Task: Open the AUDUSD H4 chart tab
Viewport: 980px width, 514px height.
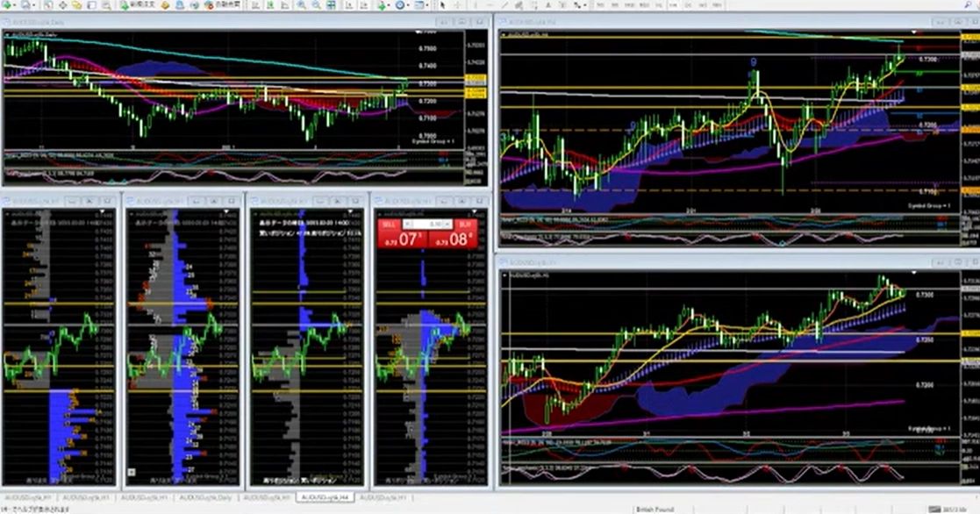Action: coord(325,497)
